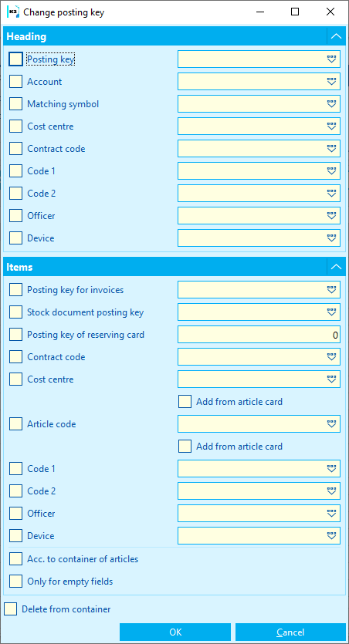Open lookup icon for Stock document posting key
Screen dimensions: 349x644
[x=332, y=312]
